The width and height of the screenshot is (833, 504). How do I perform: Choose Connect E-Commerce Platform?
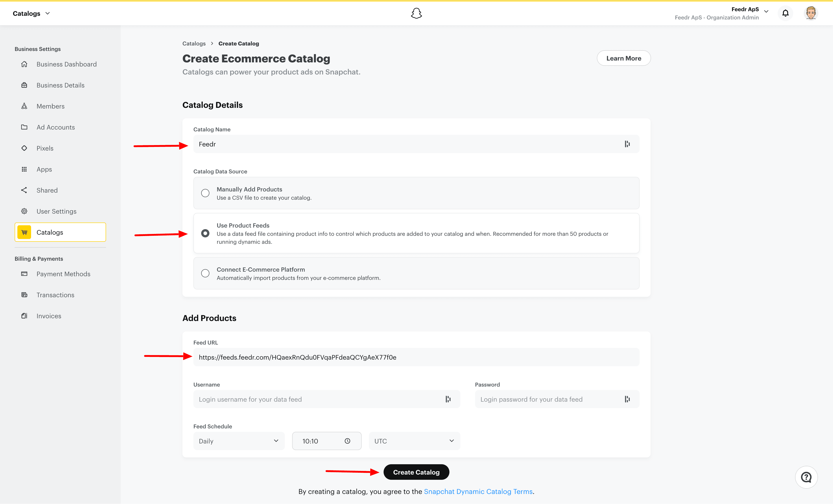pos(205,273)
